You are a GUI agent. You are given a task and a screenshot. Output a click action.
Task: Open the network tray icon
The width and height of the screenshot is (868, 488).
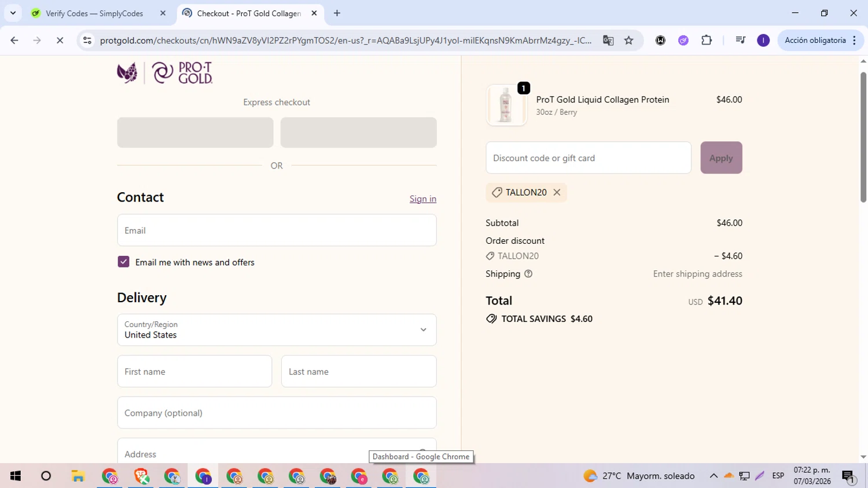[x=745, y=476]
